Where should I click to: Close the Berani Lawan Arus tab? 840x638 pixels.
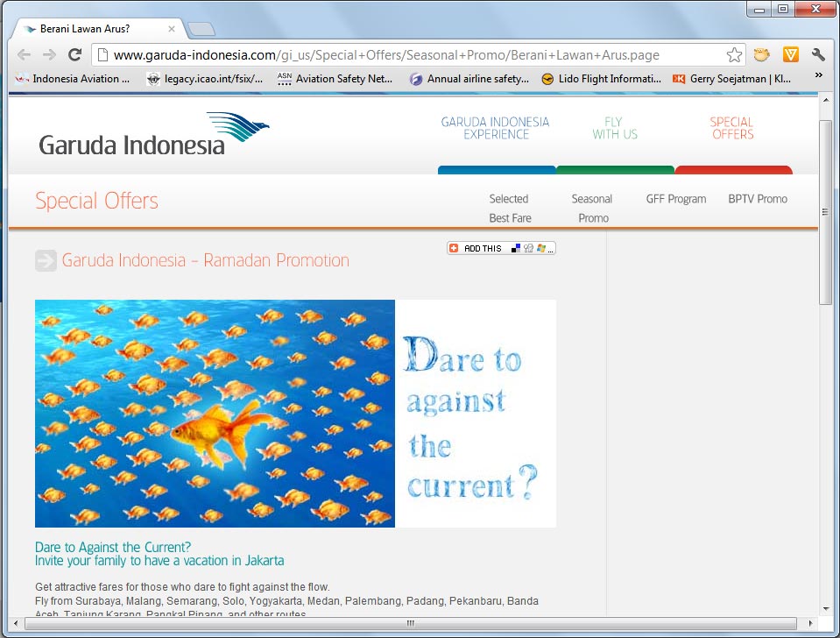tap(172, 29)
